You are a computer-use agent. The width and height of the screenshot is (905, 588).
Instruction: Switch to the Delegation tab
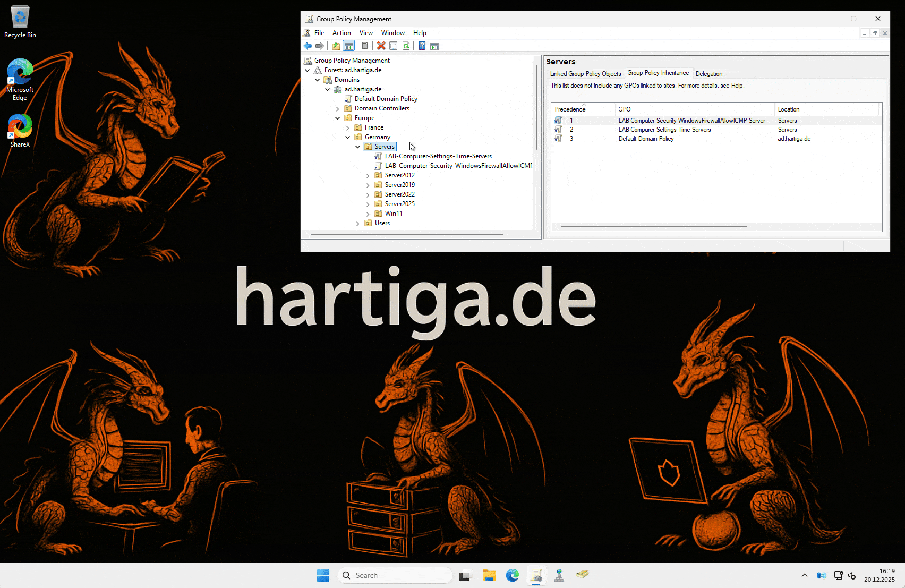pos(708,74)
